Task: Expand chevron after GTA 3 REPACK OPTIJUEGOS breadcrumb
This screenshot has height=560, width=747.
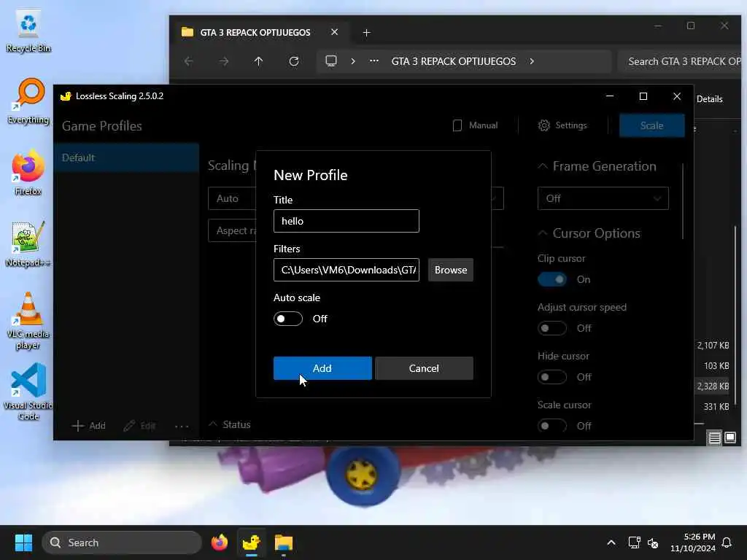Action: (x=532, y=61)
